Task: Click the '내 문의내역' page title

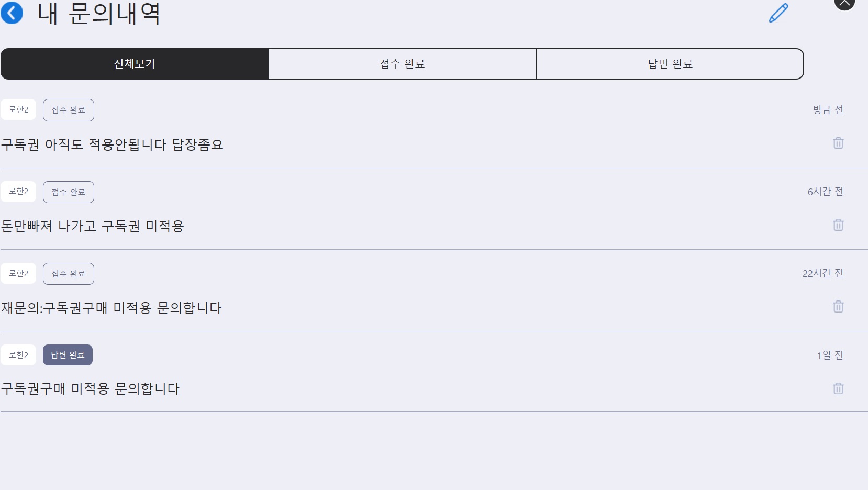Action: click(99, 14)
